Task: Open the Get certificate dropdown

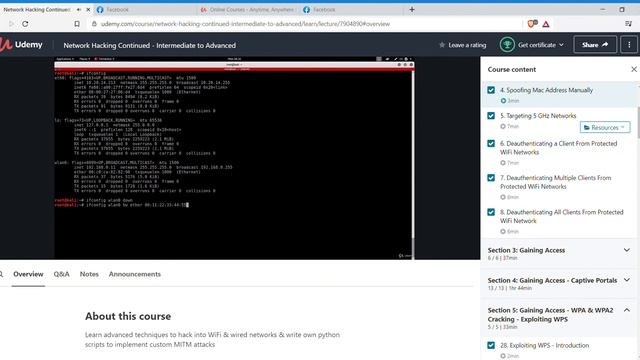Action: click(x=540, y=45)
